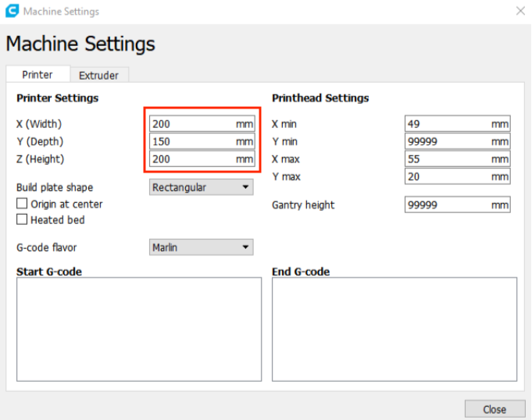
Task: Click inside the End G-code text area
Action: [395, 329]
